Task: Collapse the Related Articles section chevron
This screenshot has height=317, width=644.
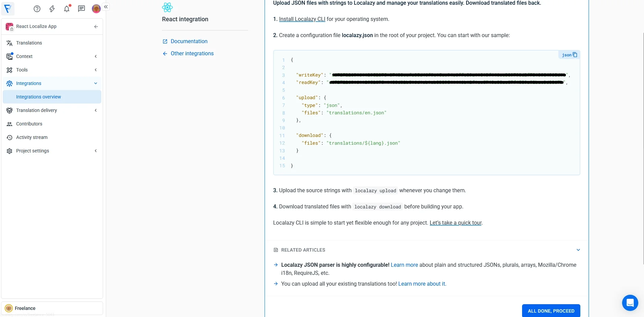Action: pyautogui.click(x=578, y=250)
